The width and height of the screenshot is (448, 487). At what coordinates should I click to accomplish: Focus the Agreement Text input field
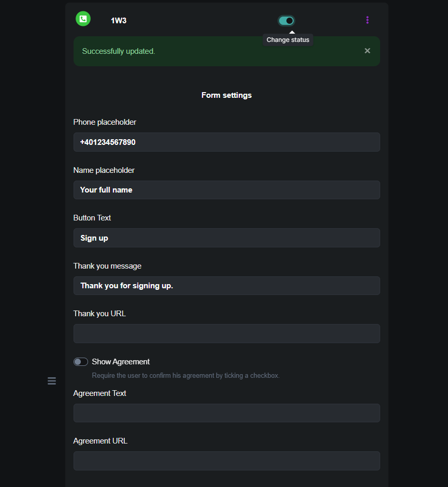[x=226, y=413]
